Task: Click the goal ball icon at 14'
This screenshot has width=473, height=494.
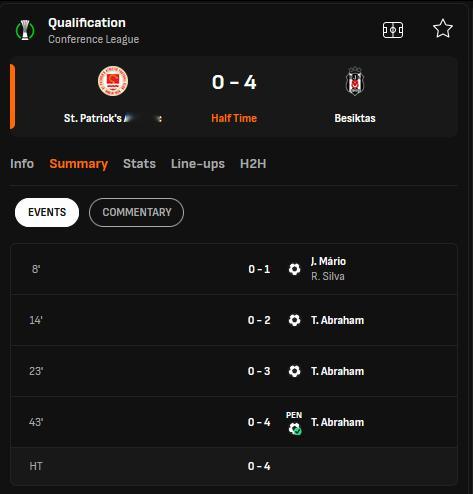Action: 294,320
